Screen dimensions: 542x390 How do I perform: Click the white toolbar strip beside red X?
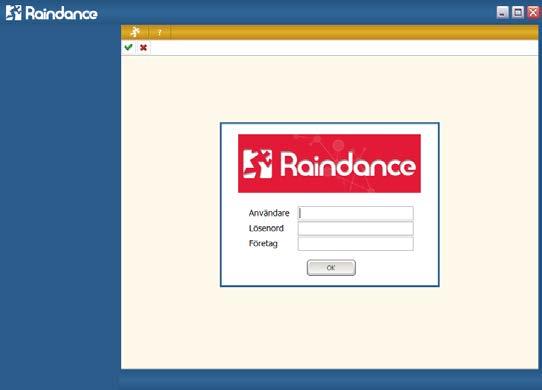[x=344, y=48]
